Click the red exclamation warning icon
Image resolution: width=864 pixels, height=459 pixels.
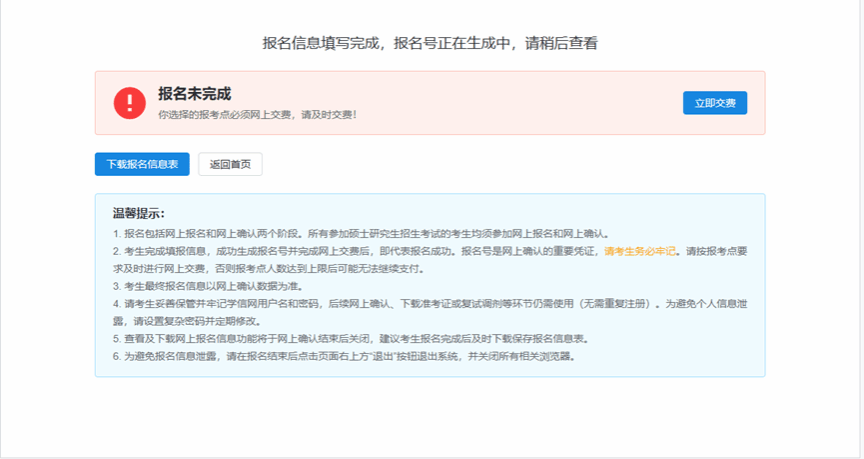pyautogui.click(x=130, y=103)
